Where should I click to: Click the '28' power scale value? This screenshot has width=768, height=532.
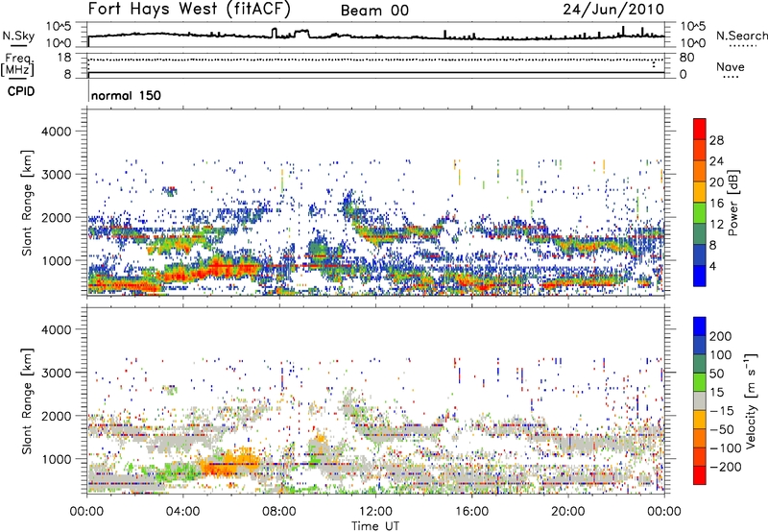(x=716, y=140)
